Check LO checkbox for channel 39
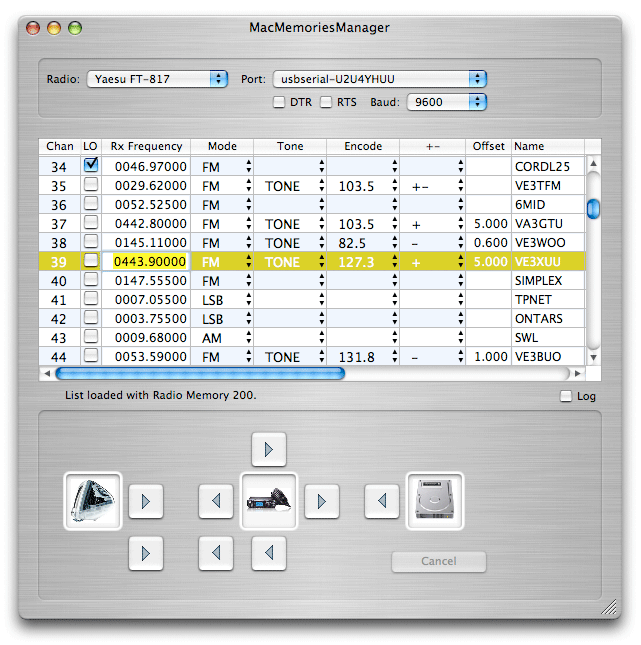 [x=91, y=260]
